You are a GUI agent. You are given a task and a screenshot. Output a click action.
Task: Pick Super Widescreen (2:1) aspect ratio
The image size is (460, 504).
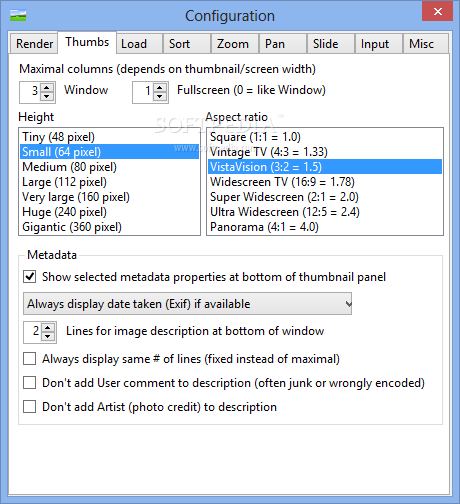(x=325, y=197)
